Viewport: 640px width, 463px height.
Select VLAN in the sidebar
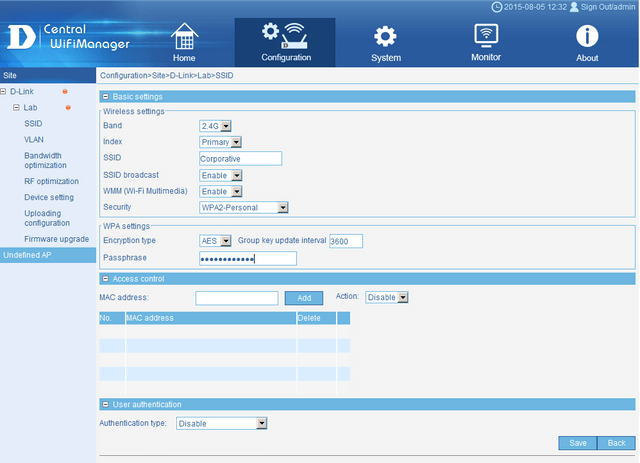click(x=34, y=140)
